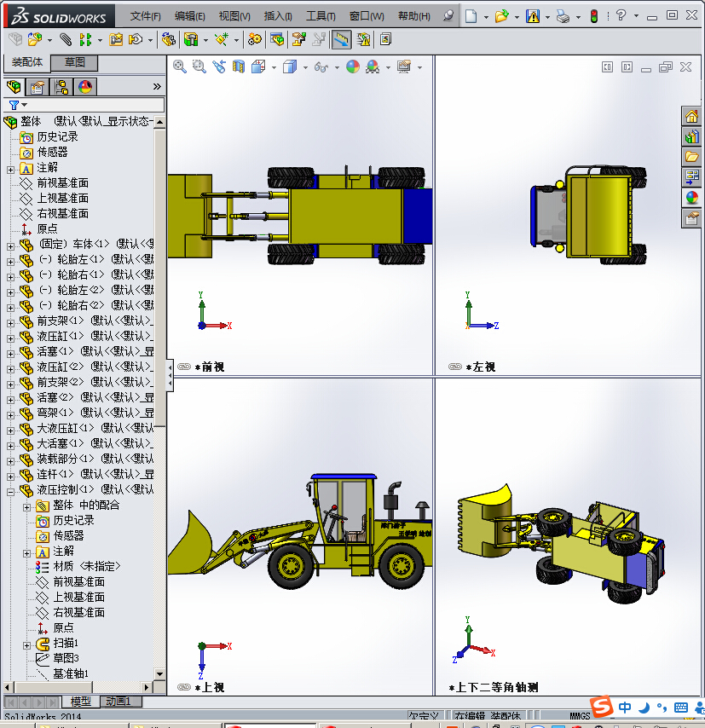
Task: Open PropertyManager tab icon
Action: (38, 87)
